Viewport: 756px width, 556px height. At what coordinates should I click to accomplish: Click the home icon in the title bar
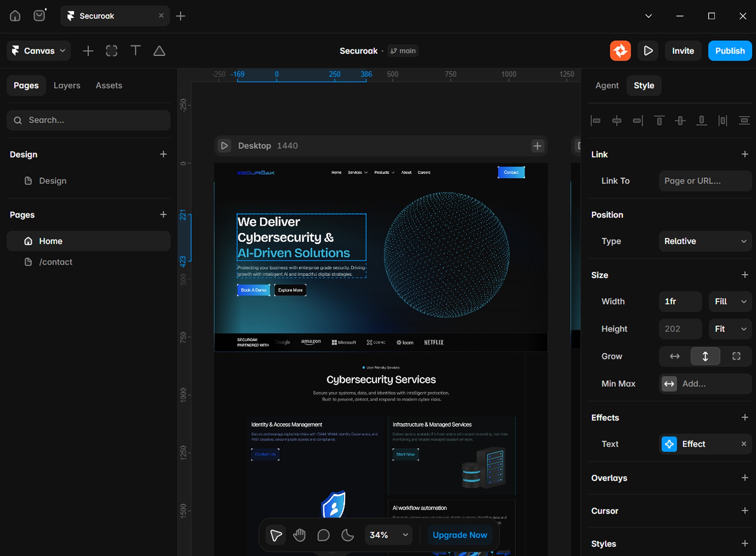(x=15, y=16)
